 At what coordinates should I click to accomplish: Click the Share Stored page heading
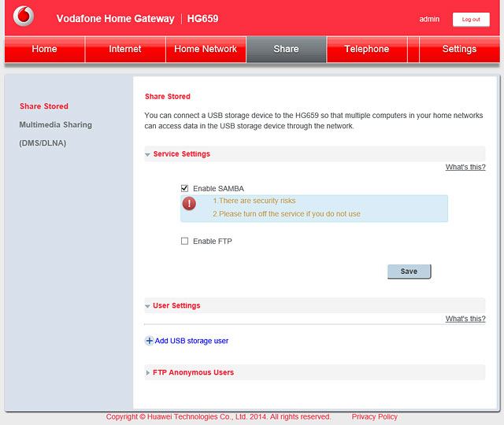(168, 96)
